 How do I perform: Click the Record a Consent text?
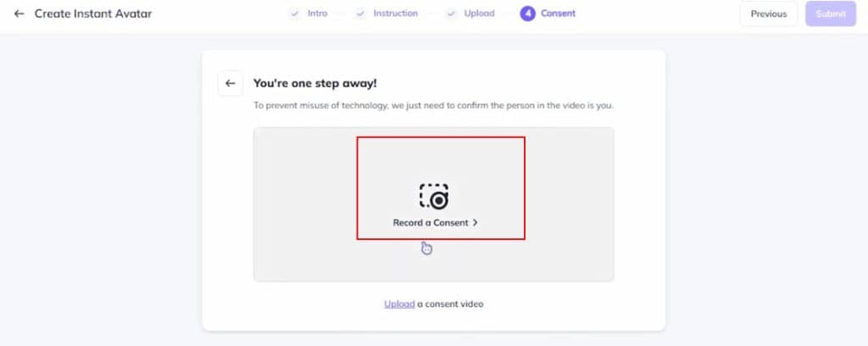pyautogui.click(x=430, y=222)
